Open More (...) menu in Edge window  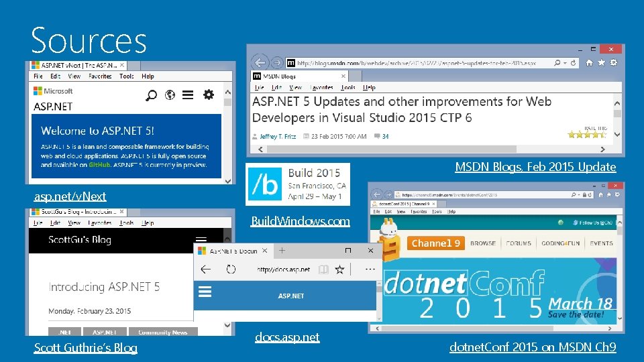tap(370, 269)
